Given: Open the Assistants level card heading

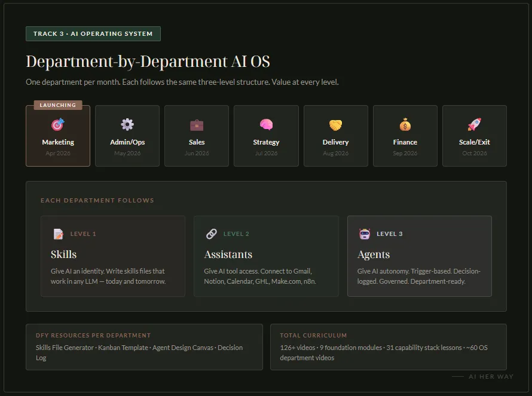Looking at the screenshot, I should click(x=228, y=254).
